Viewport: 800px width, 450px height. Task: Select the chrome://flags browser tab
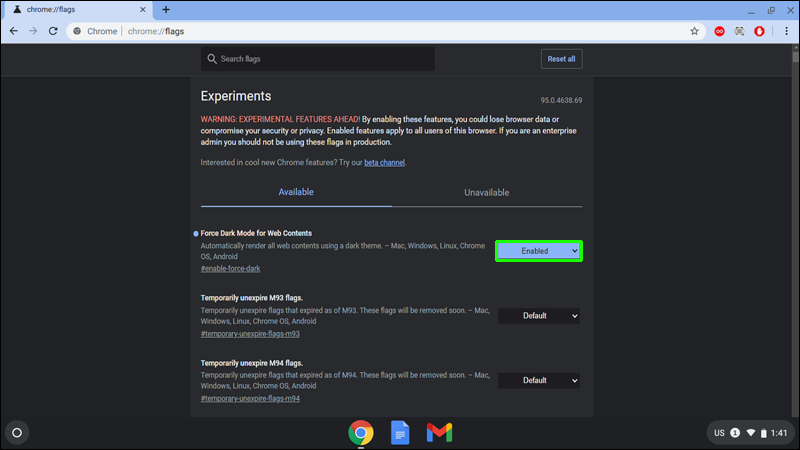click(x=78, y=10)
